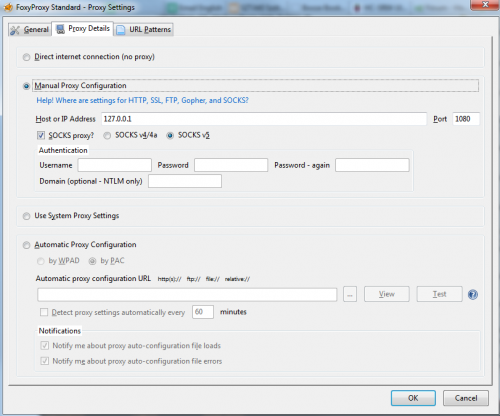
Task: Dismiss dialog with the Cancel button
Action: [x=466, y=398]
